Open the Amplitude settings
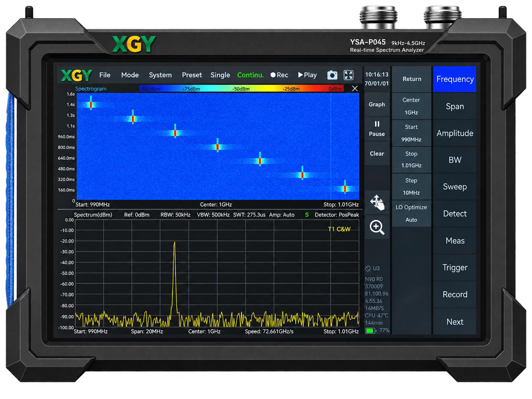532x399 pixels. pos(455,133)
